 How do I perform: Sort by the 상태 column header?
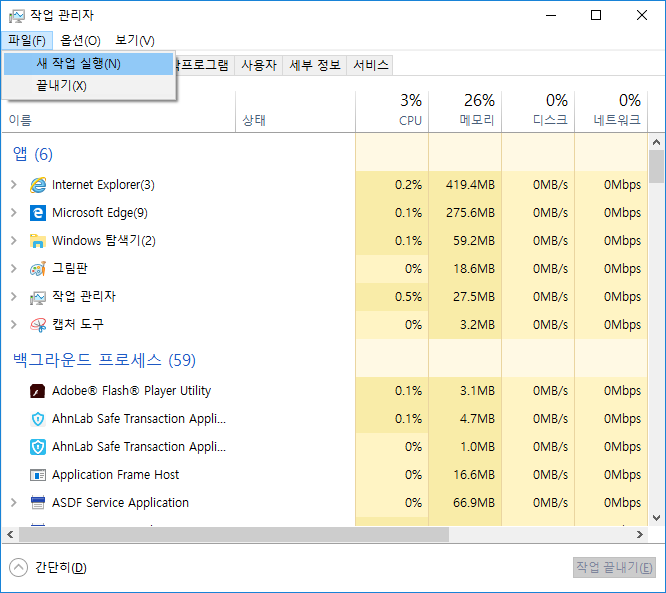[296, 112]
